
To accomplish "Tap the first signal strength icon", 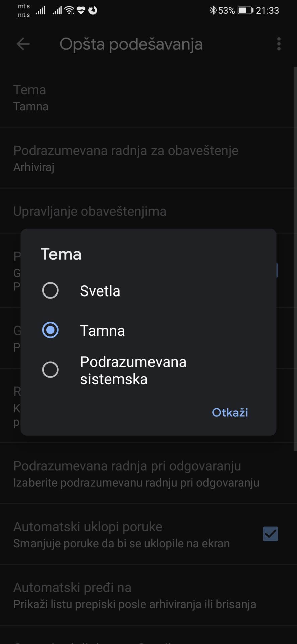I will click(x=41, y=10).
